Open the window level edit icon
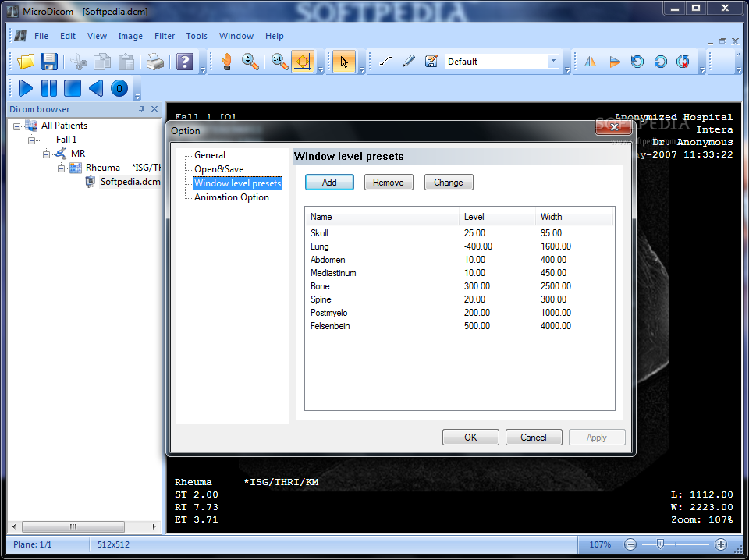This screenshot has height=560, width=749. (431, 62)
